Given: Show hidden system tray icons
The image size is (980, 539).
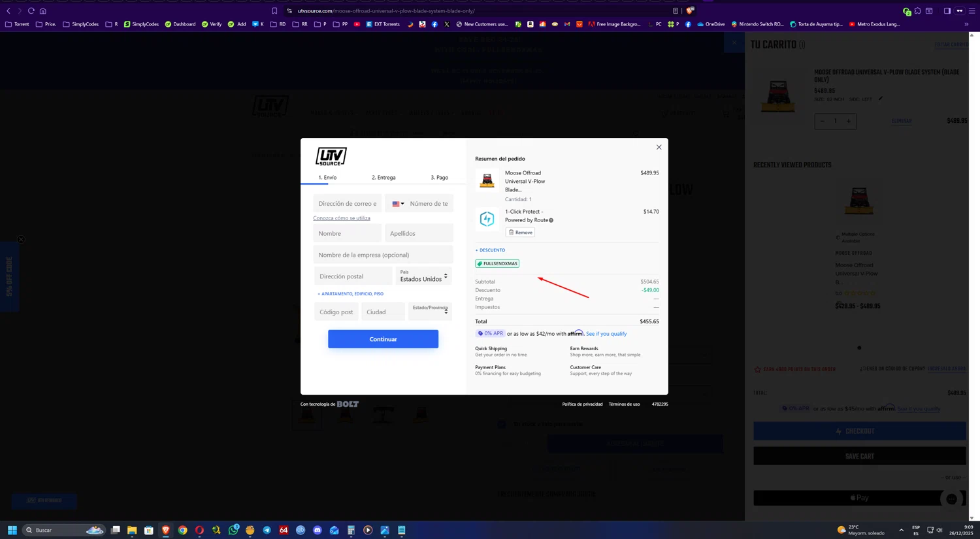Looking at the screenshot, I should click(901, 530).
